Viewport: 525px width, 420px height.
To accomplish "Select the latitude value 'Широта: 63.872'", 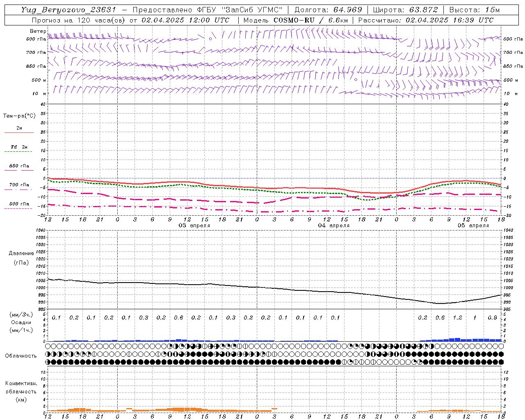I will click(x=405, y=10).
